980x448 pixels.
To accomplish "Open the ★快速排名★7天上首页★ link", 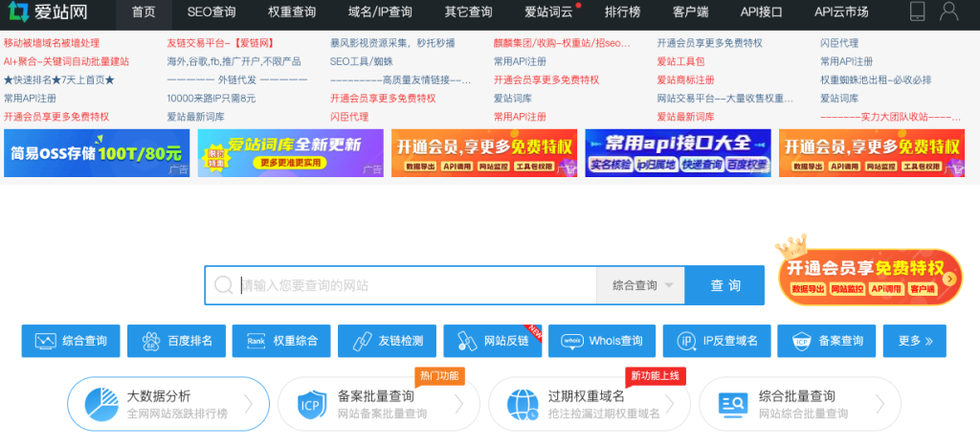I will pyautogui.click(x=59, y=80).
